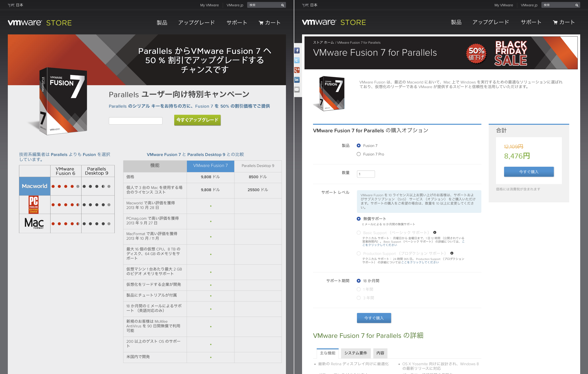Open the 内容 tab

pyautogui.click(x=380, y=353)
